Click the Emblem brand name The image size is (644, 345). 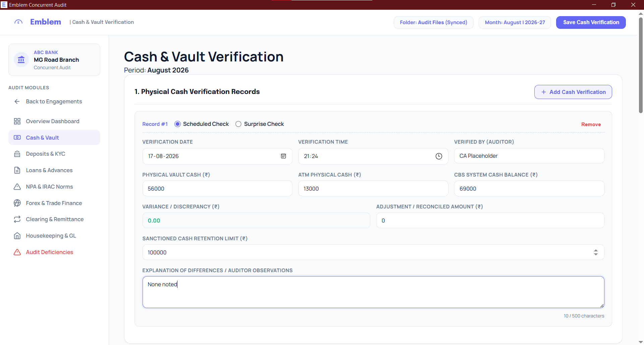click(46, 22)
